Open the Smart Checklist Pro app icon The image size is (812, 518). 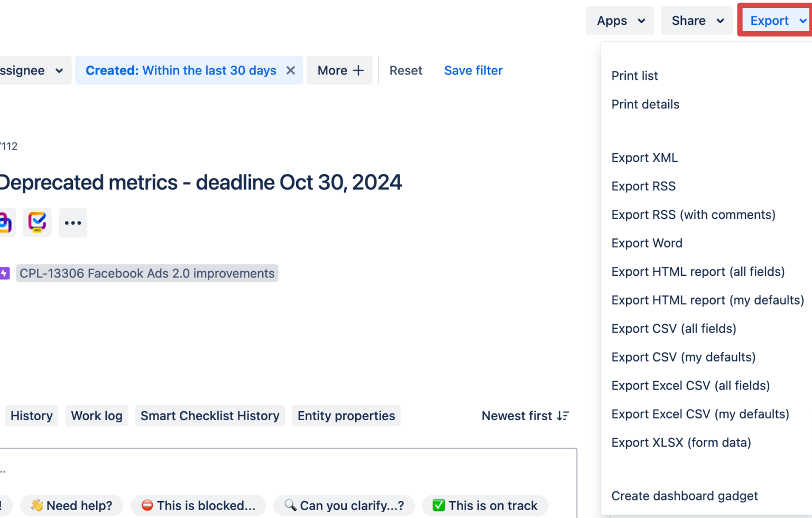37,223
